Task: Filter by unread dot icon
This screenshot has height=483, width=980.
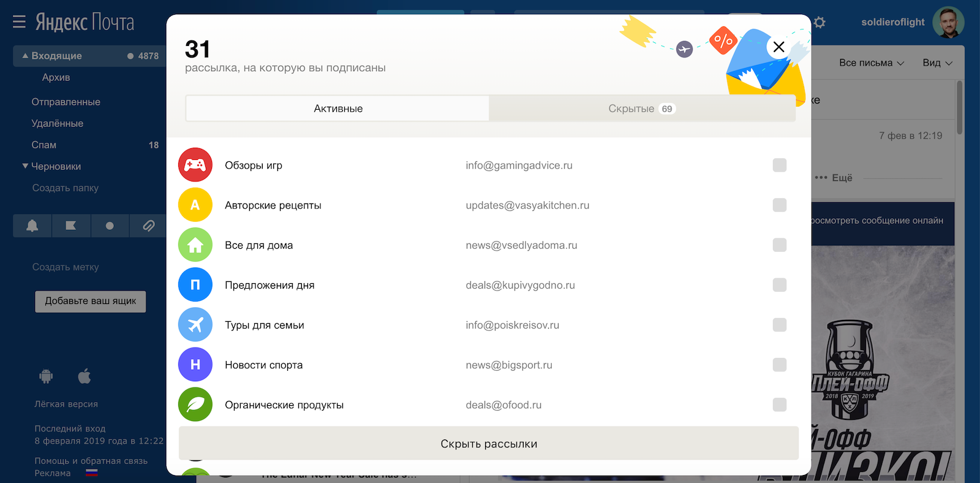Action: (110, 226)
